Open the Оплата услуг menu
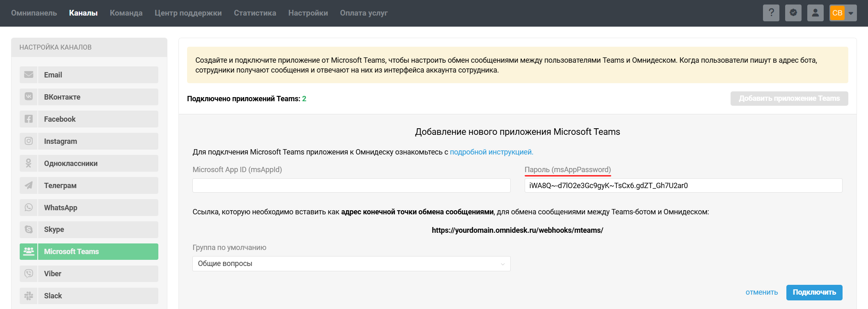 tap(364, 13)
